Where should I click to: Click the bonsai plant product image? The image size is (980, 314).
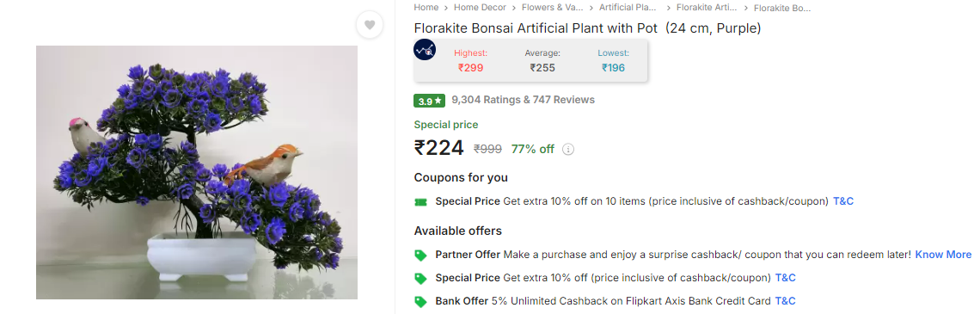coord(197,173)
